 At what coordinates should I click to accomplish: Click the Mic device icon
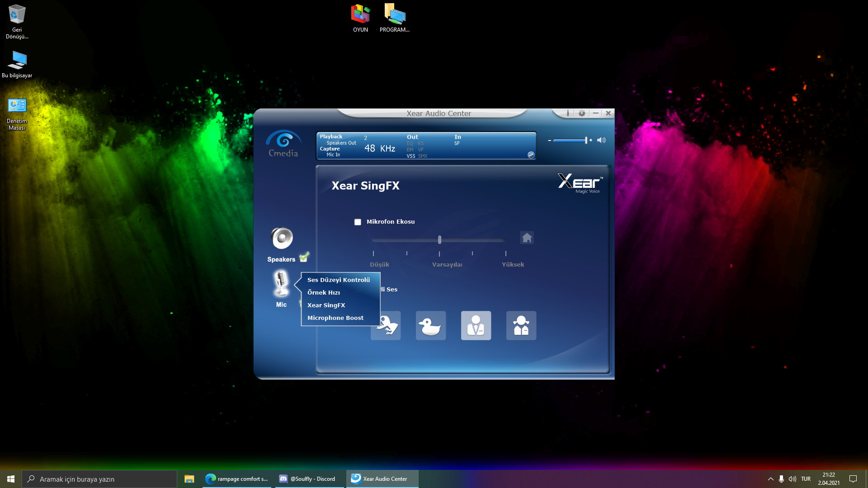point(281,284)
